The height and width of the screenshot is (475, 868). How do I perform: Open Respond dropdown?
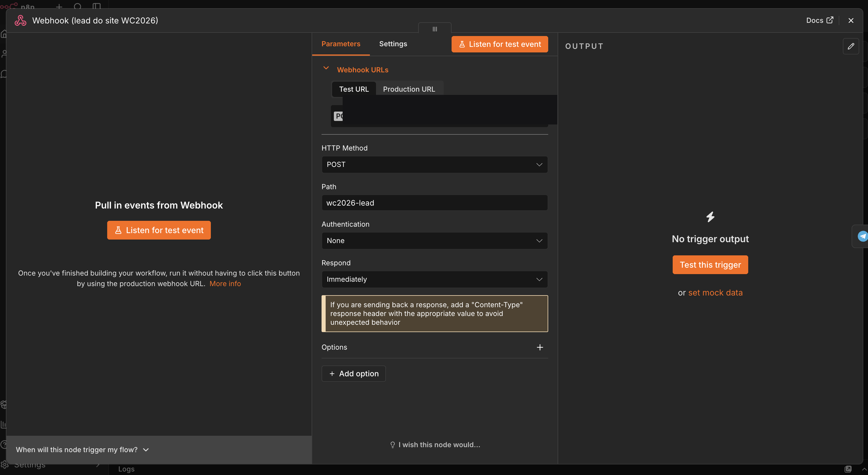434,279
